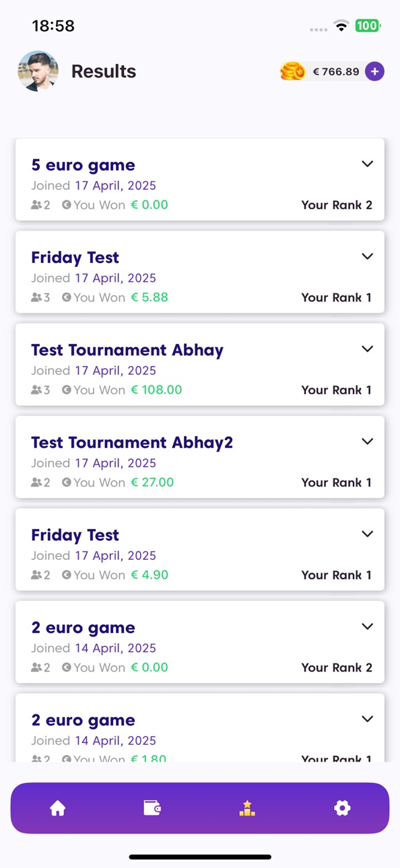400x868 pixels.
Task: Open the Test Tournament Abhay2 title
Action: click(132, 443)
